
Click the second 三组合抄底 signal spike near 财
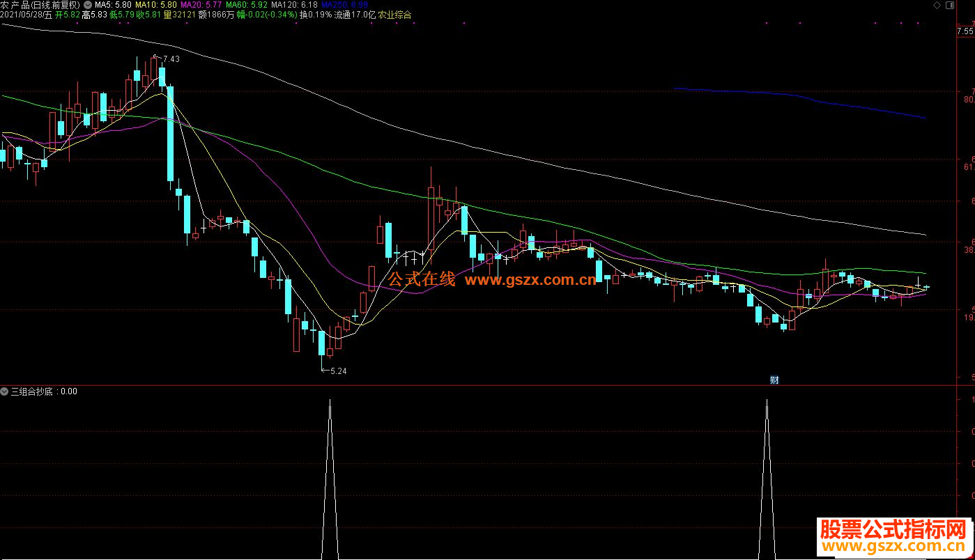pos(767,479)
